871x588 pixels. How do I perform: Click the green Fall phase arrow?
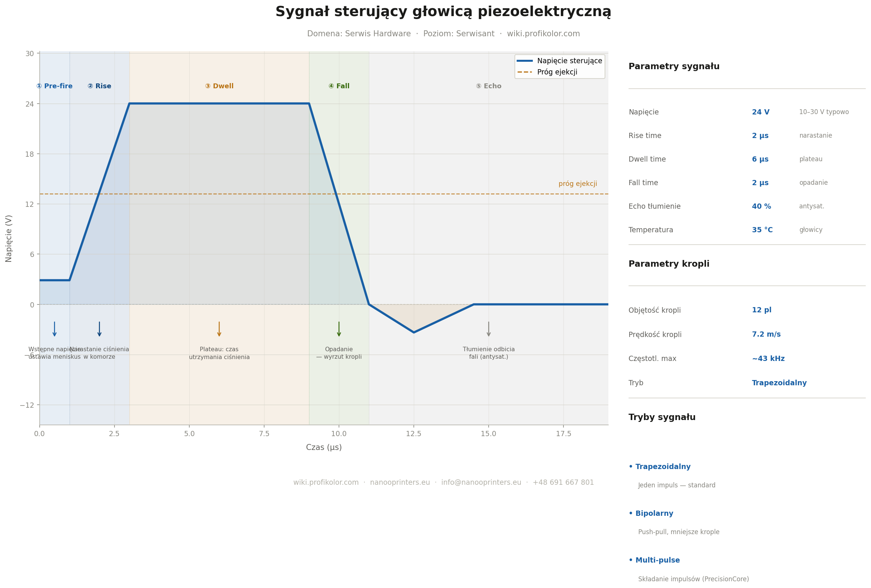click(339, 329)
